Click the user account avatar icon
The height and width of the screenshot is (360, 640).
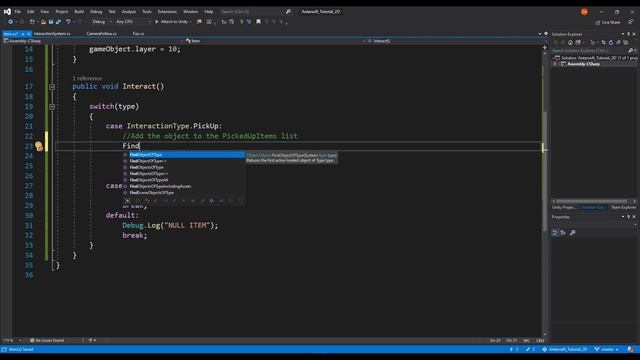point(584,12)
